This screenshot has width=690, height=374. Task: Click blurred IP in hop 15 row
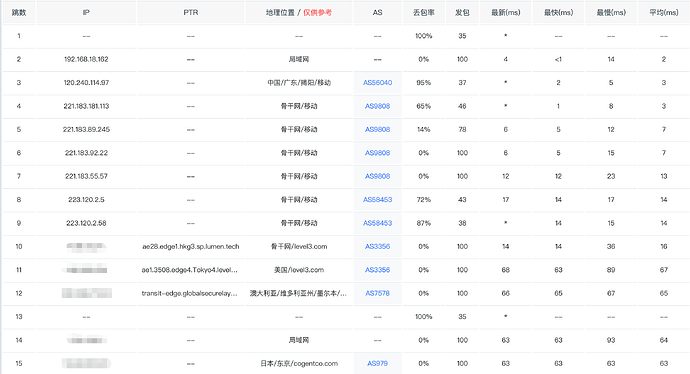coord(86,363)
